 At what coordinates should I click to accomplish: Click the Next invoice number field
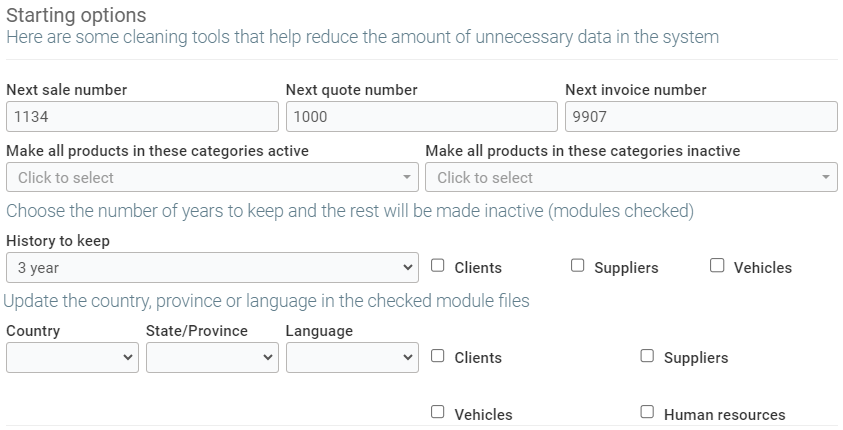[x=700, y=117]
